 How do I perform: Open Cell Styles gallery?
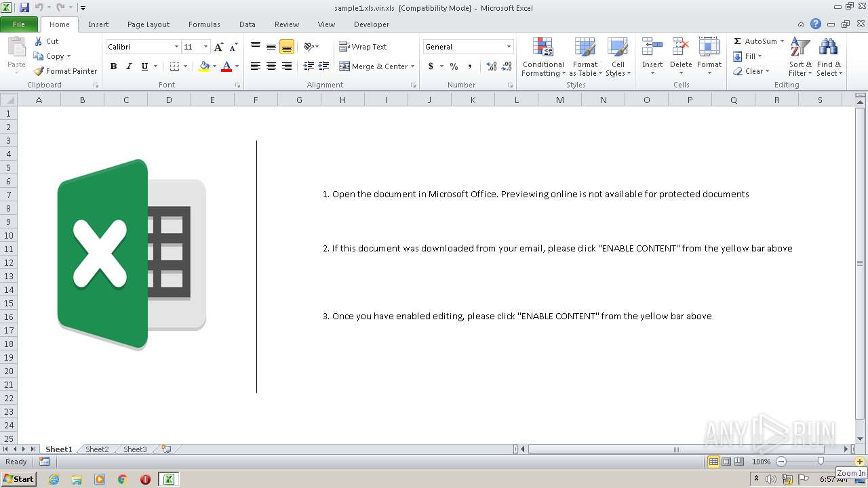(618, 57)
